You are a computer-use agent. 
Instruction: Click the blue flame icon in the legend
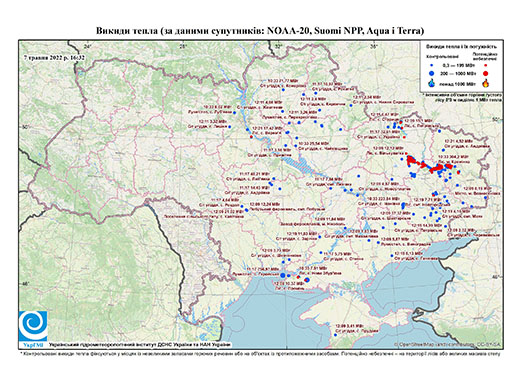tap(432, 83)
